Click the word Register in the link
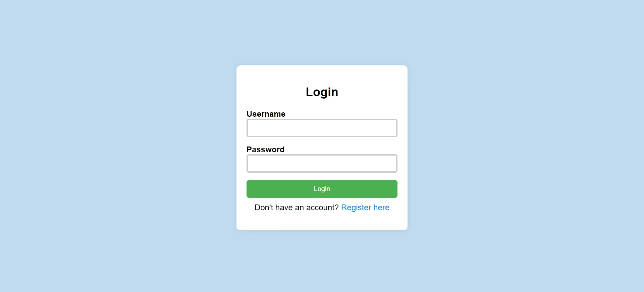 pos(356,208)
